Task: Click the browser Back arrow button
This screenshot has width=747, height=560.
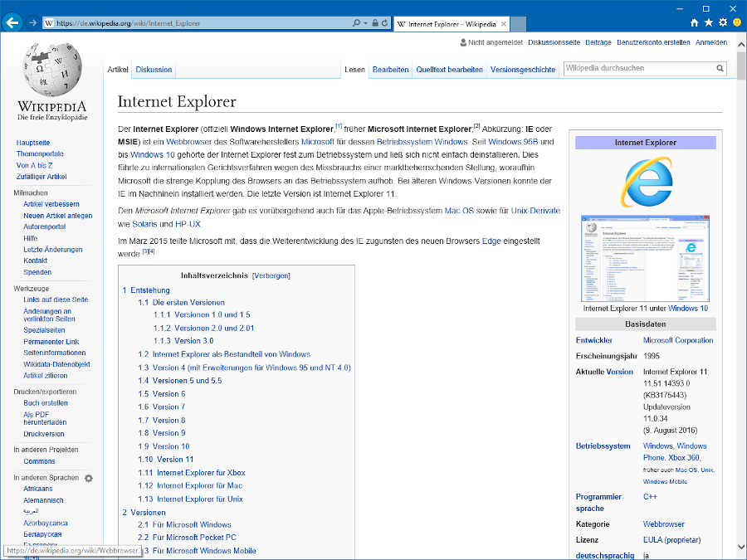Action: click(x=12, y=23)
